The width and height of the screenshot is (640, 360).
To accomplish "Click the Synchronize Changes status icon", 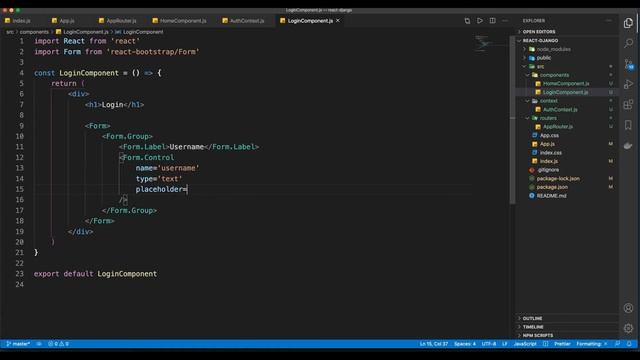I will (x=39, y=344).
